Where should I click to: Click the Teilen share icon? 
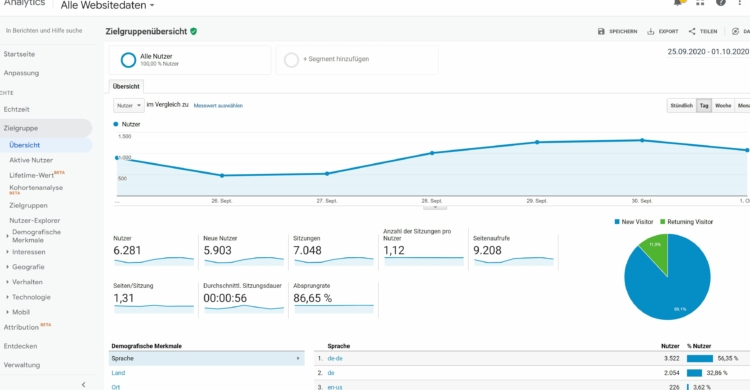(x=692, y=32)
